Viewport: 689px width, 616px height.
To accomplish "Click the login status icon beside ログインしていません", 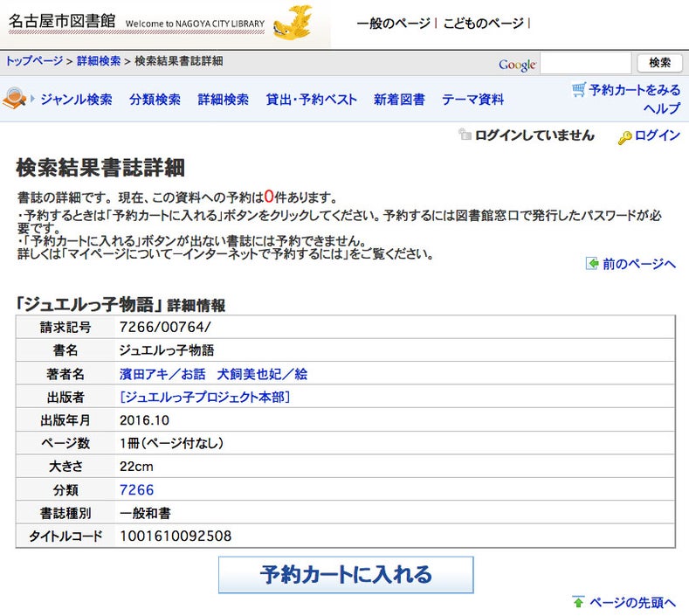I will pyautogui.click(x=465, y=135).
